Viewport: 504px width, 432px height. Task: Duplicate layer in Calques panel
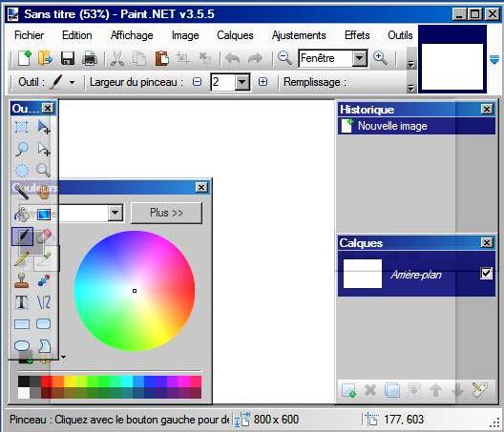392,390
